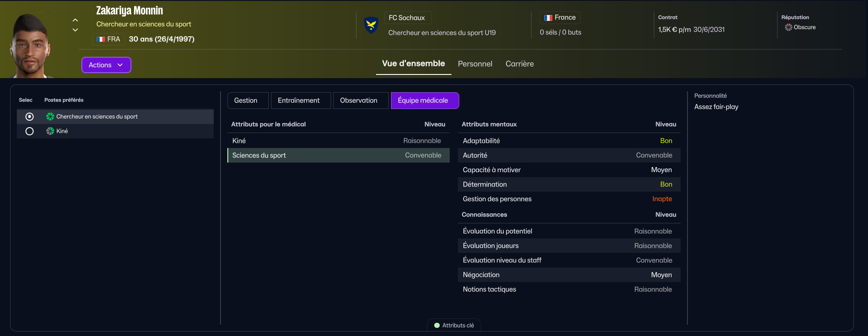Viewport: 868px width, 336px height.
Task: Click the green Attributs clé legend dot
Action: [x=437, y=326]
